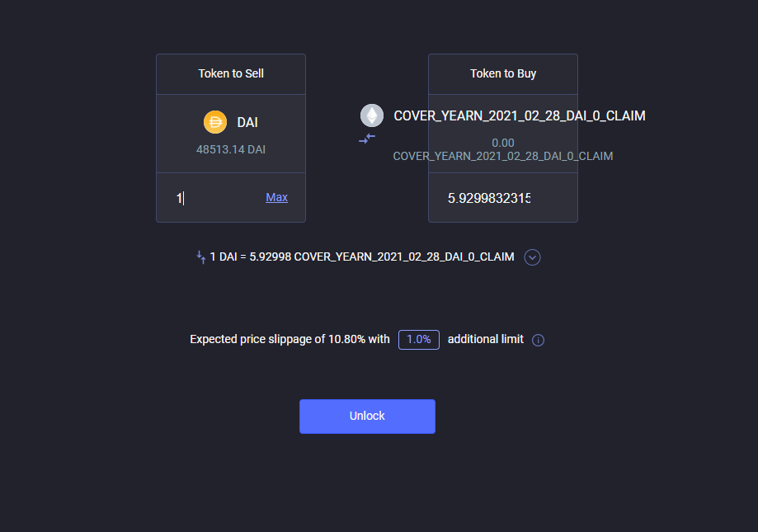Choose the COVER_YEARN_2021_02_28_DAI_0_CLAIM token name
Screen dimensions: 758x532
(x=520, y=116)
